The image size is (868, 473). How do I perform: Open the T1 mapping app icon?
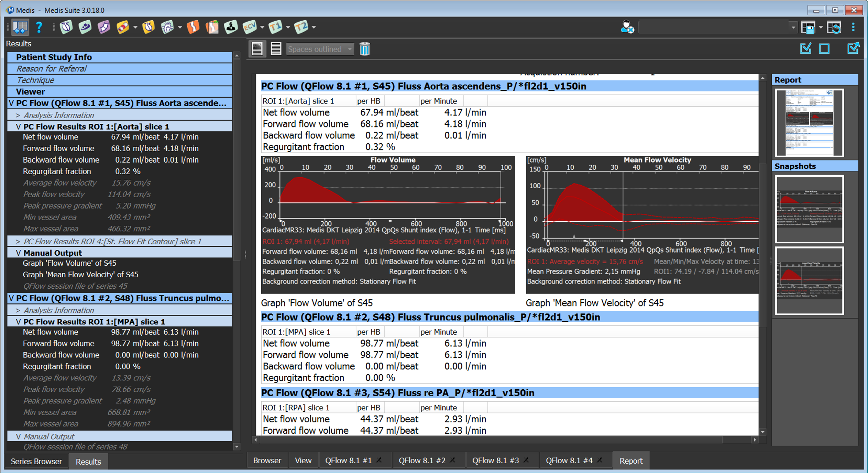click(275, 27)
